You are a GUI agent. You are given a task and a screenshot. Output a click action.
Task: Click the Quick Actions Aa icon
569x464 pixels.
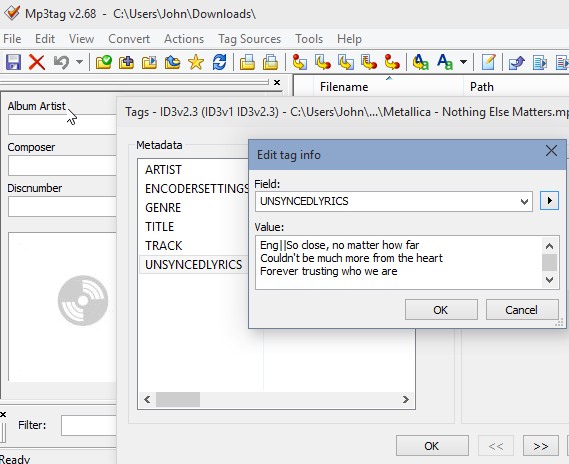tap(445, 62)
